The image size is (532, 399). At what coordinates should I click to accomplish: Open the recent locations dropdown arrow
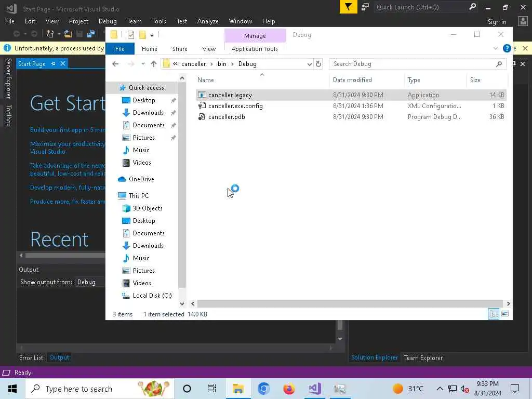143,64
